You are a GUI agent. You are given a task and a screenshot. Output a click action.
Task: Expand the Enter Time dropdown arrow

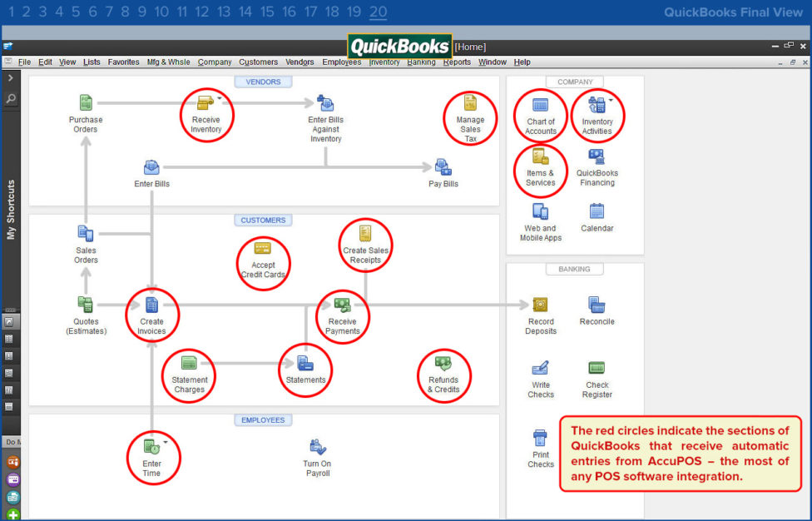click(166, 442)
